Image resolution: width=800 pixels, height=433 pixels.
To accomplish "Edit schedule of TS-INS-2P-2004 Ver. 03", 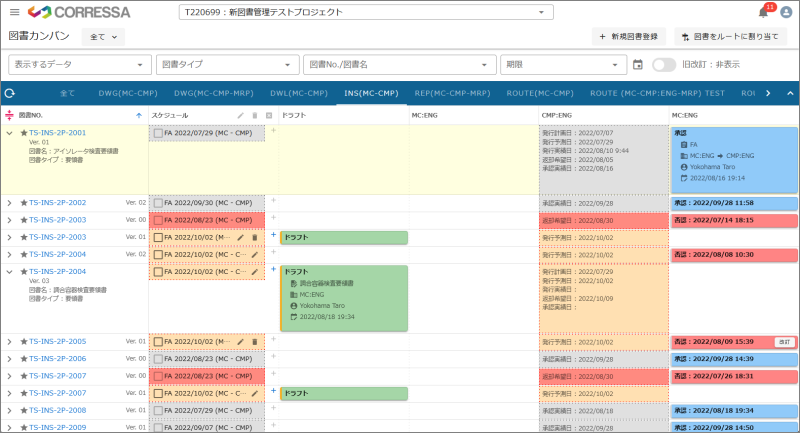I will click(x=255, y=272).
